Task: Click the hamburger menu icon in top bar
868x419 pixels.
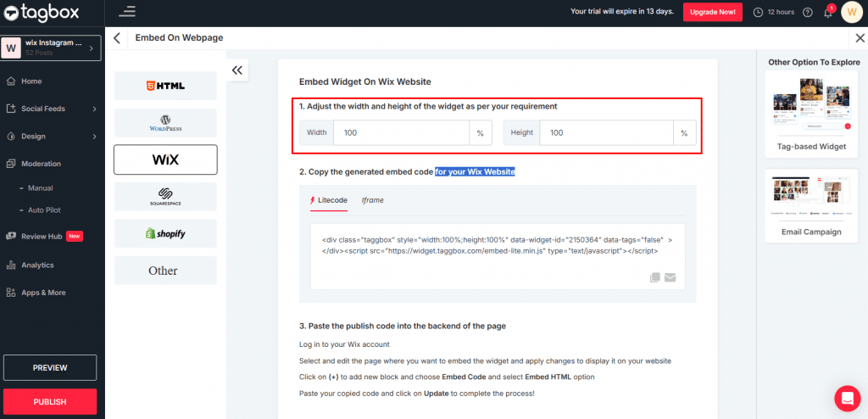Action: click(x=127, y=12)
